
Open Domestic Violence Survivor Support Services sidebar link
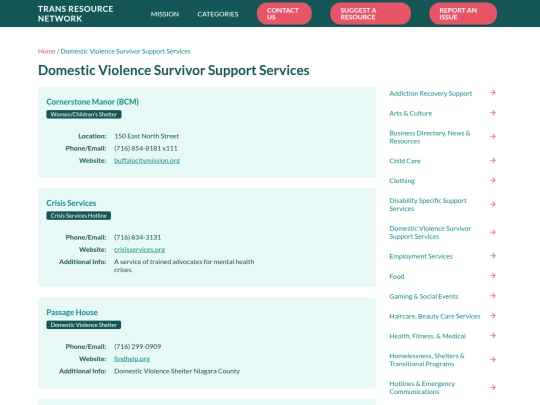pos(430,232)
